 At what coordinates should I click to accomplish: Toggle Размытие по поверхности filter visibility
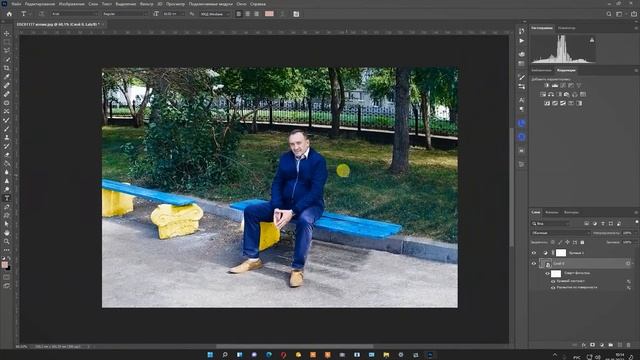(x=553, y=287)
